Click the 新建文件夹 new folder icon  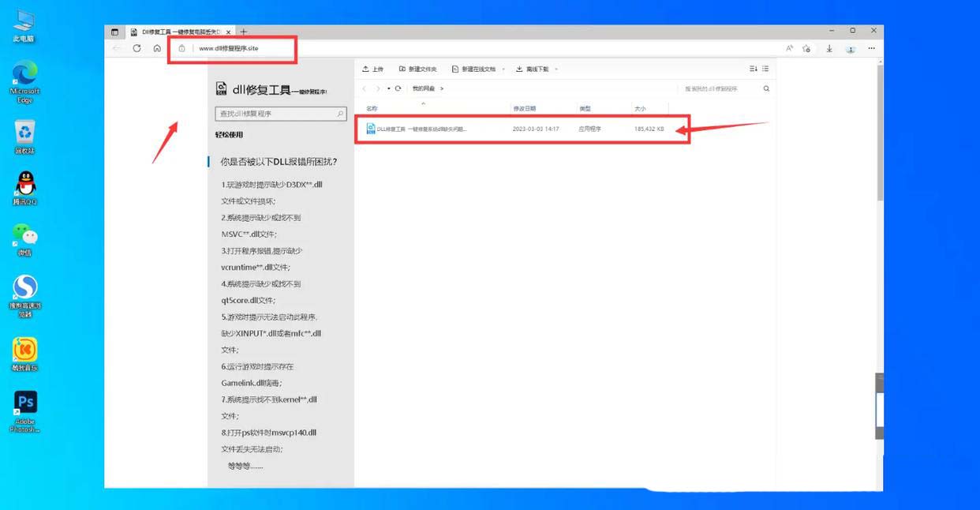click(x=401, y=69)
